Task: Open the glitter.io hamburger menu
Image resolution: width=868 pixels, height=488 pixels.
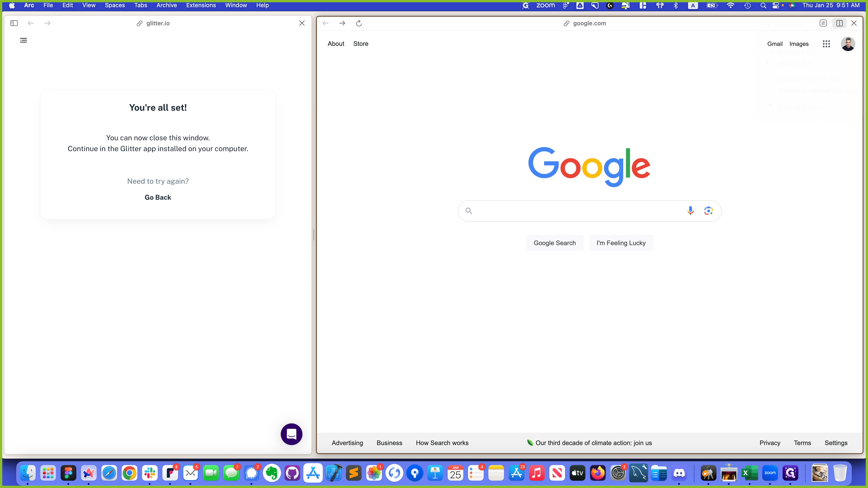Action: point(23,40)
